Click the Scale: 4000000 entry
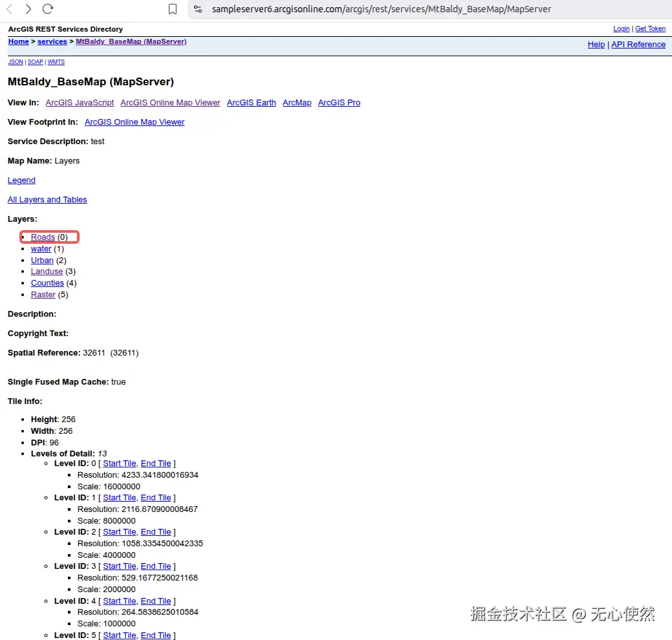672x640 pixels. coord(106,555)
